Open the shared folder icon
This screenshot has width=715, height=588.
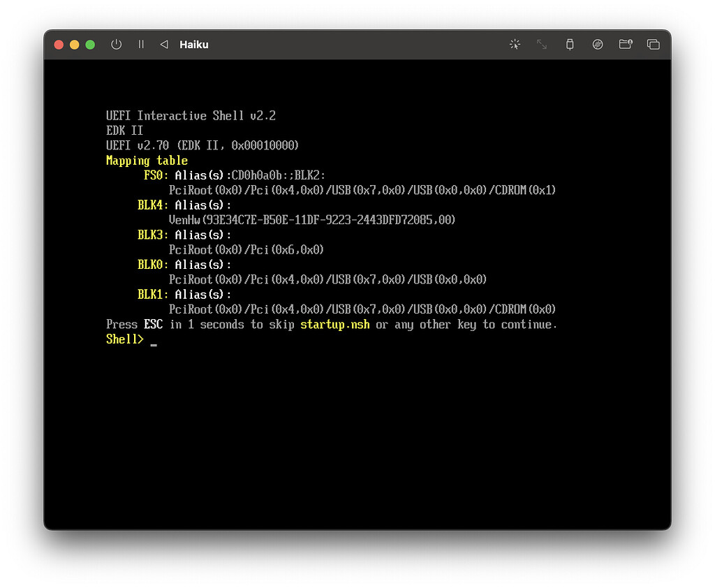coord(625,44)
